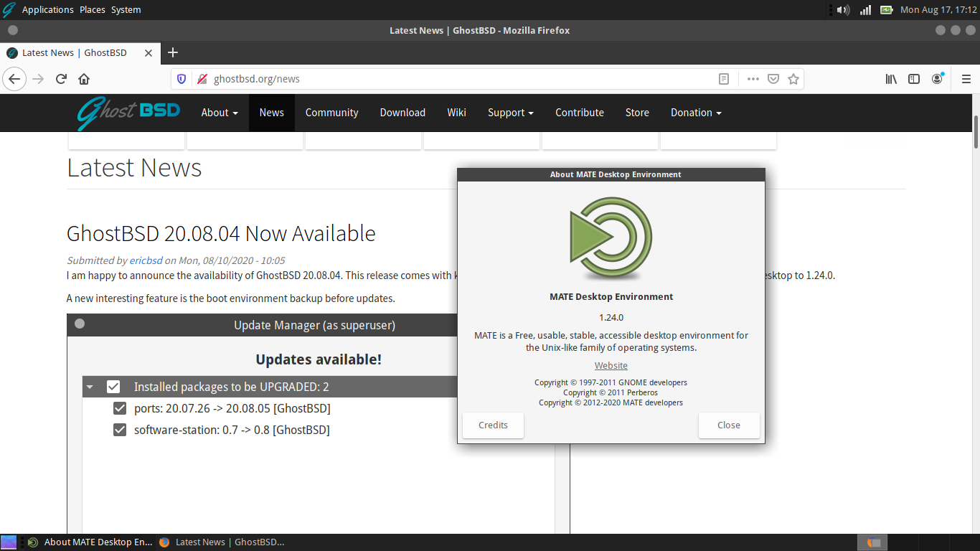The width and height of the screenshot is (980, 551).
Task: Click the network signal tray icon
Action: [x=865, y=10]
